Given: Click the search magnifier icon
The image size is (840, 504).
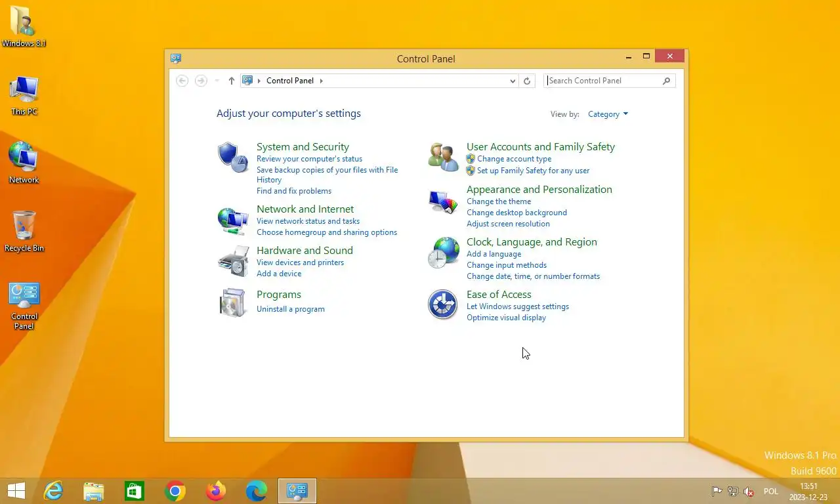Looking at the screenshot, I should [667, 81].
